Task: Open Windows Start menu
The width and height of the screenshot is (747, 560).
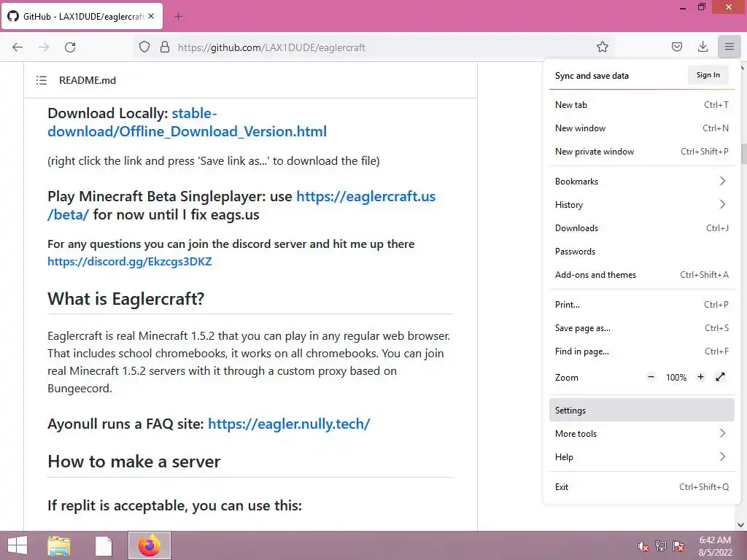Action: (18, 545)
